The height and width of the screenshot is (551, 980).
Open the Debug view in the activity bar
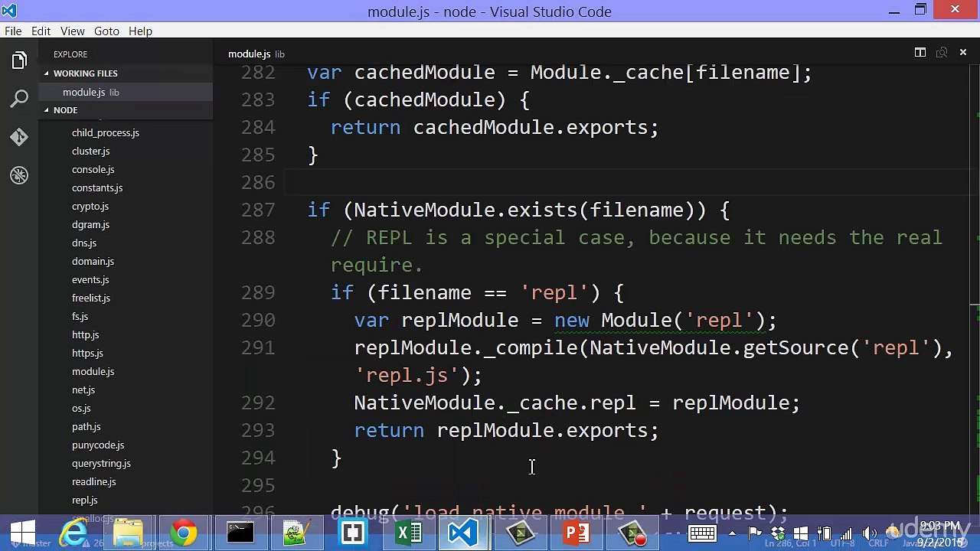[19, 175]
